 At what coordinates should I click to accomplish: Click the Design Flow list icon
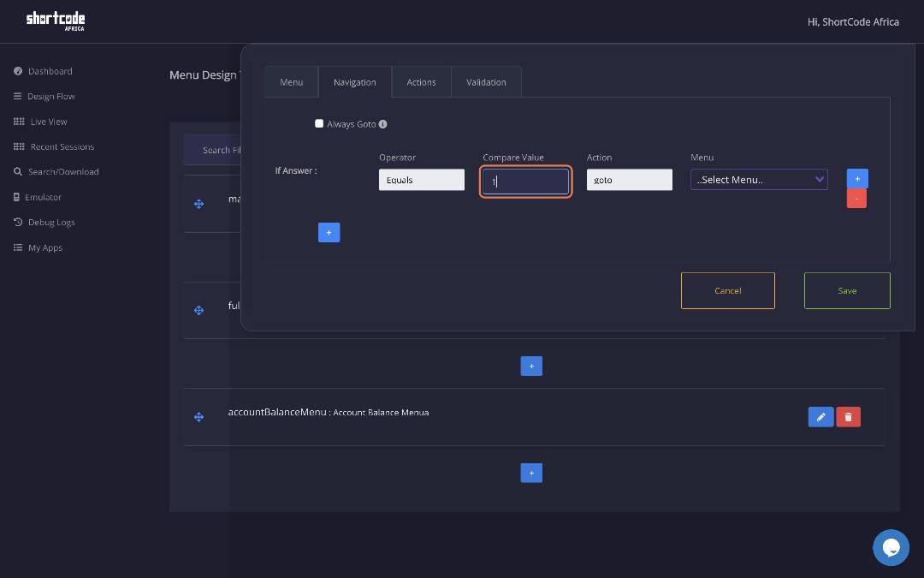coord(18,96)
